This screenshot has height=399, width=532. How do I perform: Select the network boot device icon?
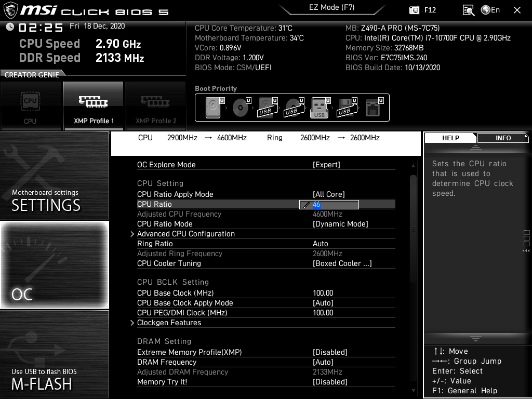pyautogui.click(x=374, y=108)
